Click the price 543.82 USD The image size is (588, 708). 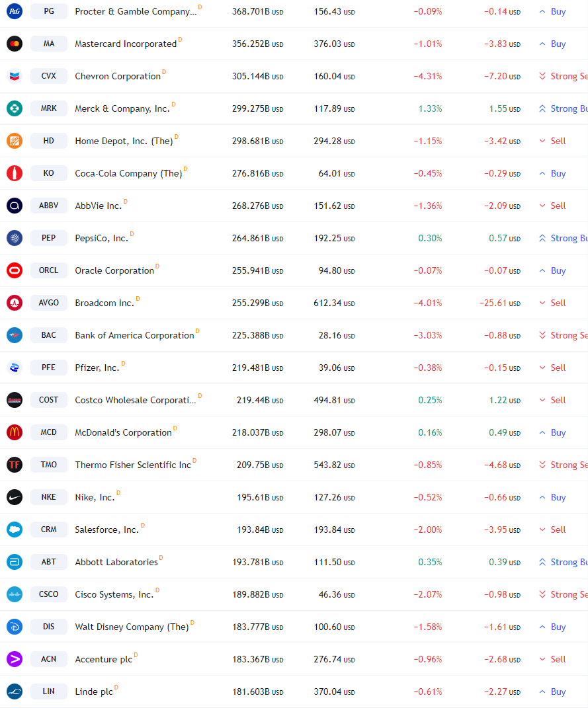pos(334,465)
